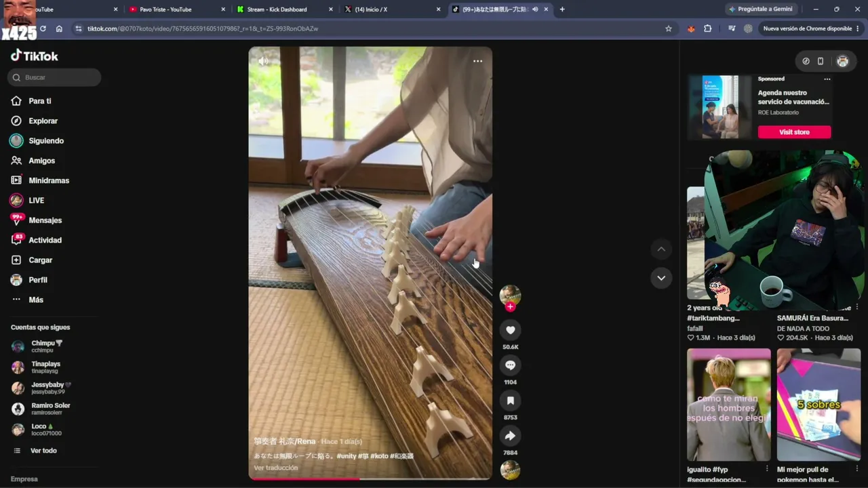Open the ROE Laboratorio ad thumbnail
This screenshot has height=488, width=868.
point(720,107)
